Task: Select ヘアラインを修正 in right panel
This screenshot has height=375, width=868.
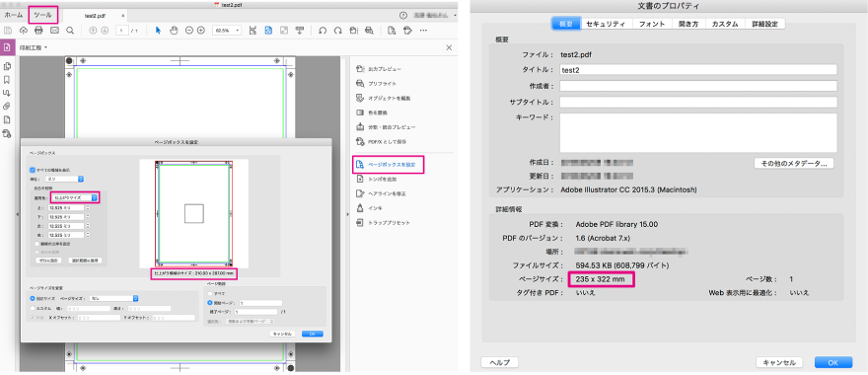Action: (x=381, y=193)
